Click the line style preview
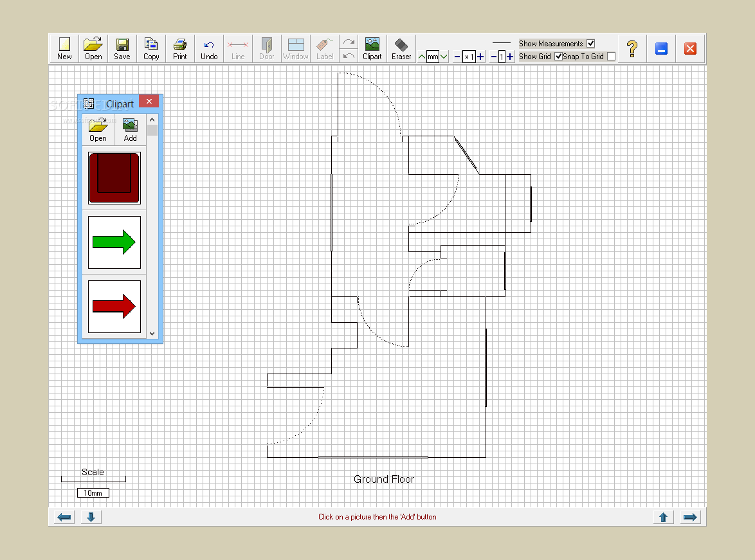755x560 pixels. [x=501, y=43]
